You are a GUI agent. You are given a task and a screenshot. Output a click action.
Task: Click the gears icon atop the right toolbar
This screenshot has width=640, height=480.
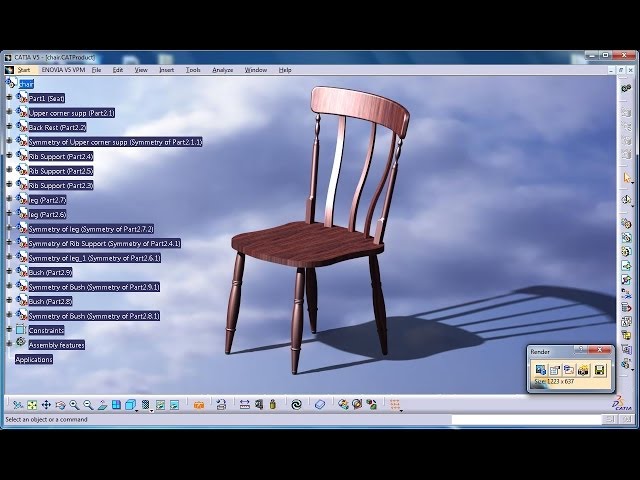(626, 88)
